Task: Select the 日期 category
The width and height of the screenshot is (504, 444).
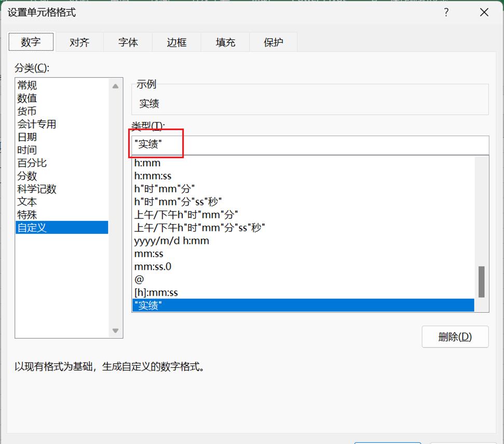Action: pyautogui.click(x=62, y=137)
